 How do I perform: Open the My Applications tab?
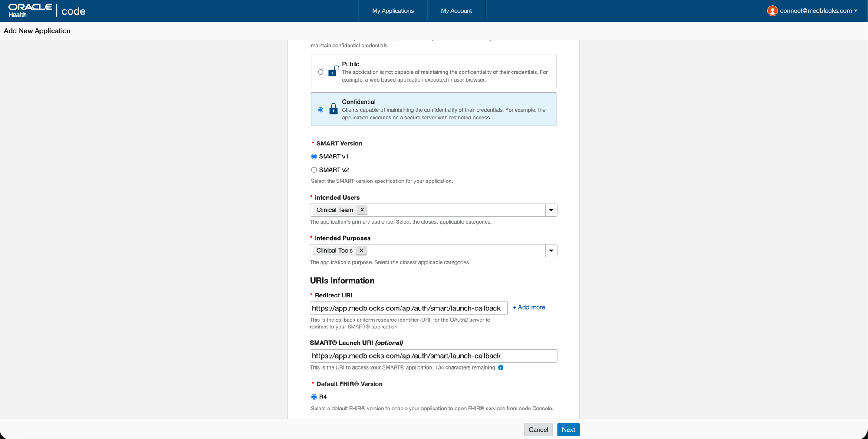tap(393, 11)
